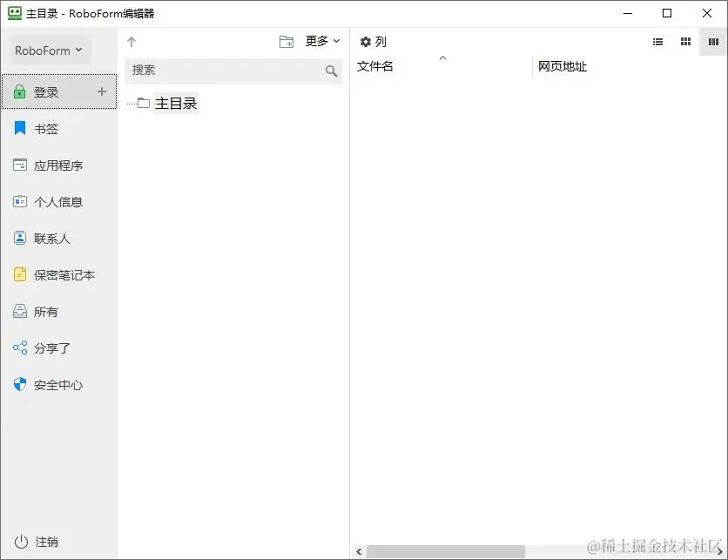This screenshot has height=560, width=728.
Task: Click the 文件名 sort ascending arrow
Action: pyautogui.click(x=443, y=58)
